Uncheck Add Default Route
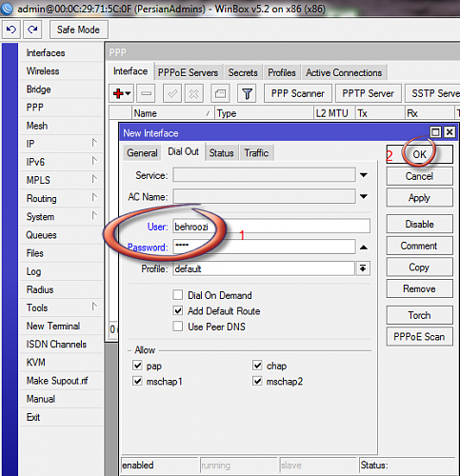This screenshot has width=460, height=476. point(178,310)
